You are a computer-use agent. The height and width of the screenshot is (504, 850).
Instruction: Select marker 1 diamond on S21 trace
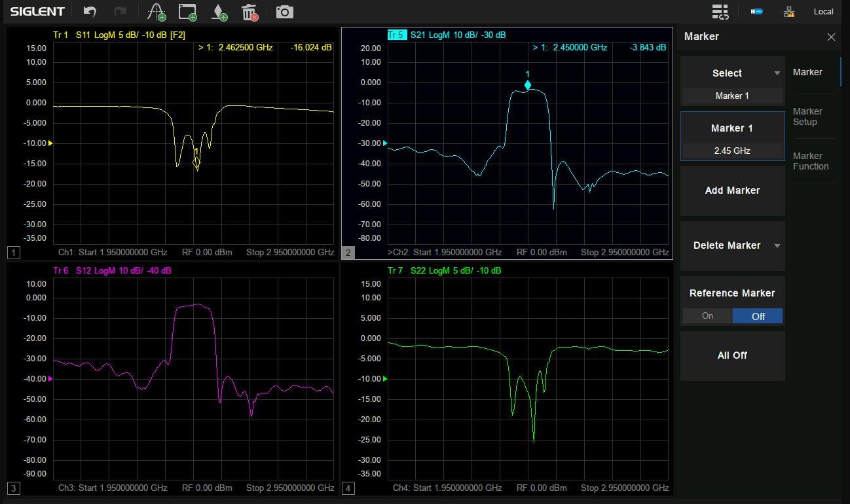point(528,85)
